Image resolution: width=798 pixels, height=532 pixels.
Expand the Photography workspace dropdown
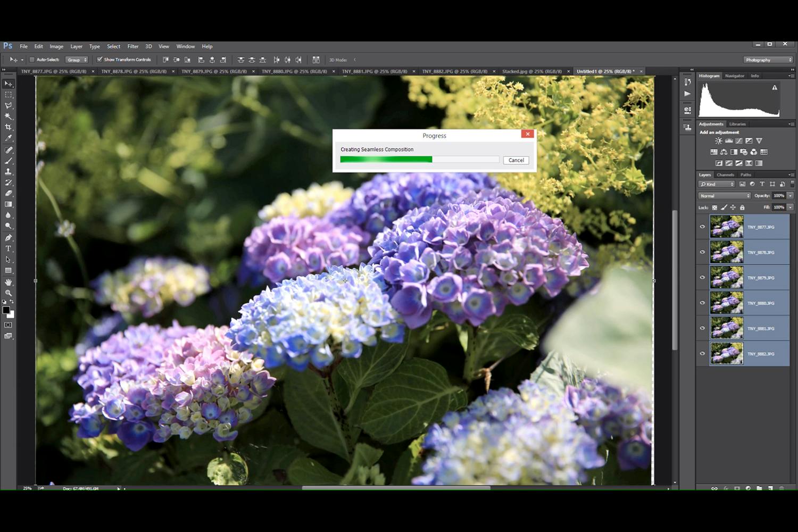(768, 60)
